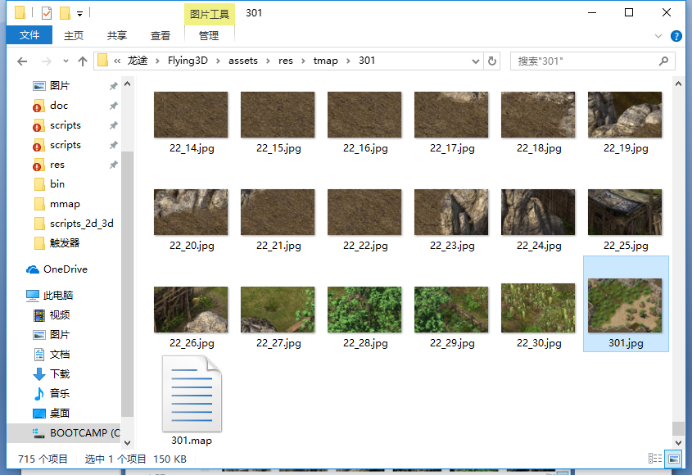
Task: Select the 22_19.jpg thumbnail
Action: [x=625, y=115]
